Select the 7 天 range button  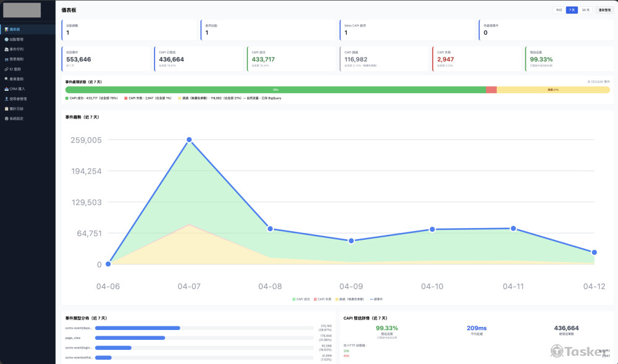tap(572, 10)
